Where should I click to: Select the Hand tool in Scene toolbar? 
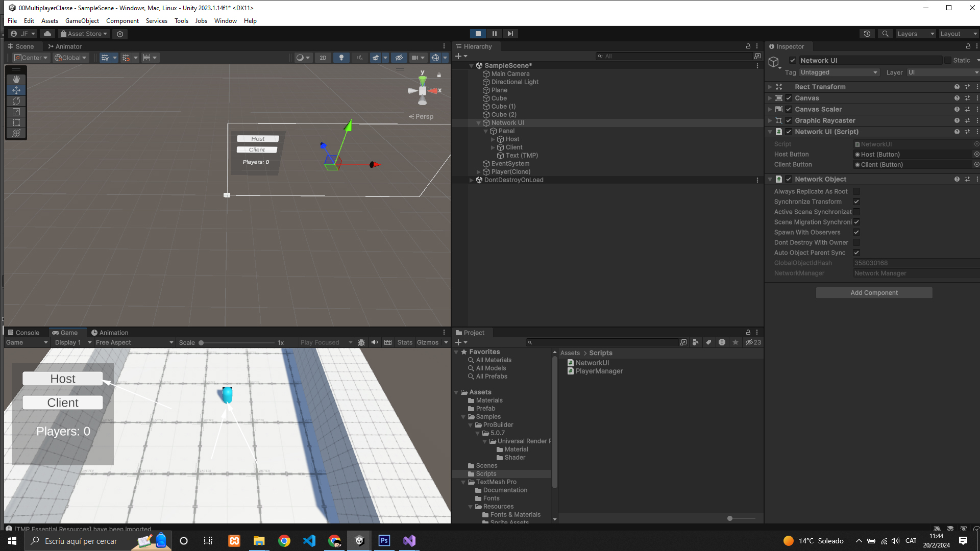(16, 80)
